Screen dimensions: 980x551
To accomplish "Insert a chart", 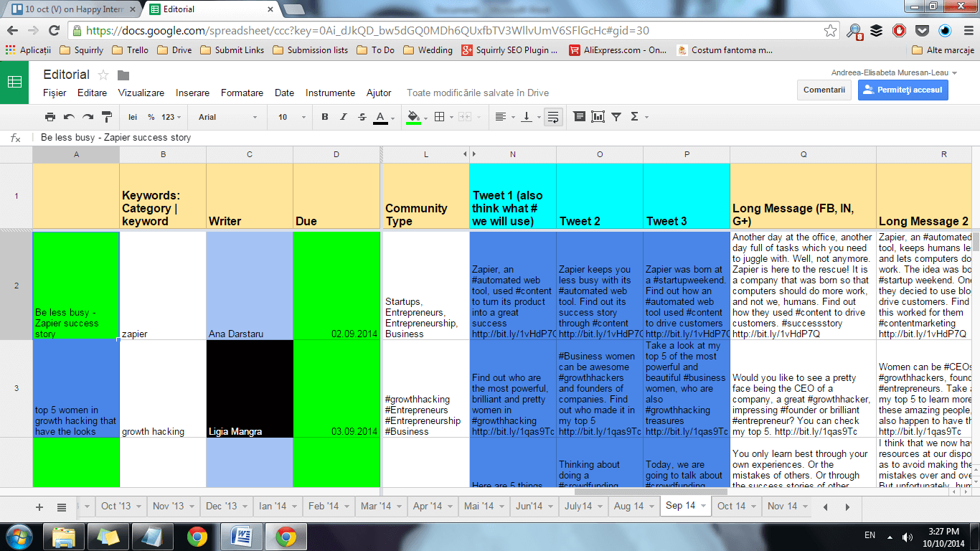I will click(598, 117).
